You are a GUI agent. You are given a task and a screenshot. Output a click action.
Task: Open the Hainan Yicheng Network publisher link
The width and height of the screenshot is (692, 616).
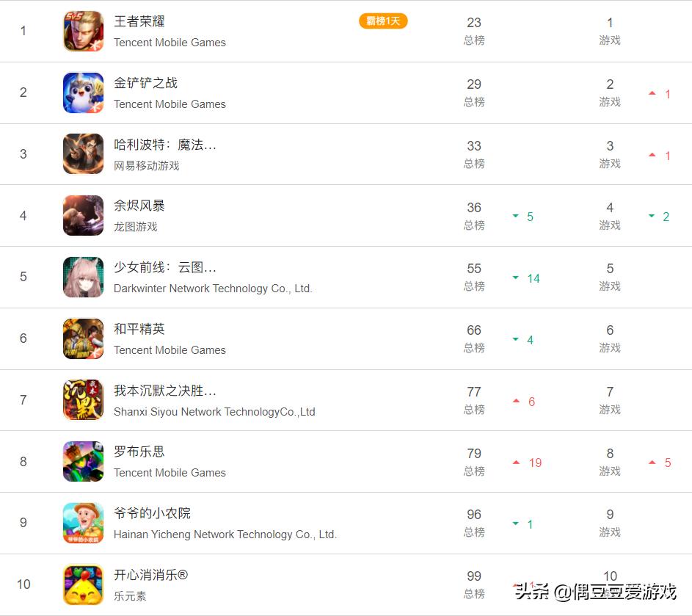point(225,535)
